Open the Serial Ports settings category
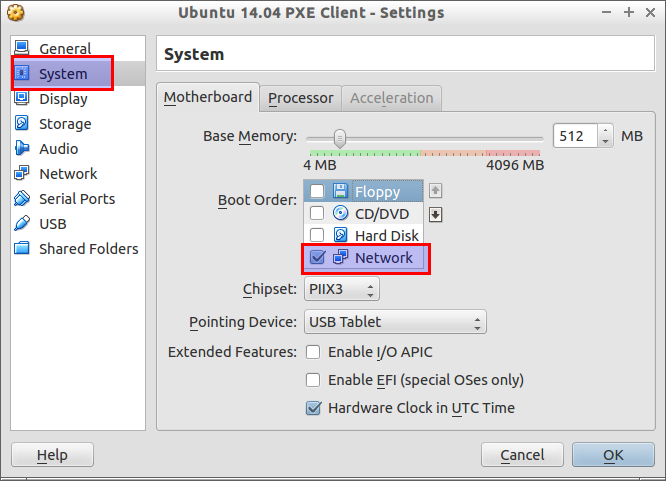This screenshot has height=481, width=666. pyautogui.click(x=78, y=198)
